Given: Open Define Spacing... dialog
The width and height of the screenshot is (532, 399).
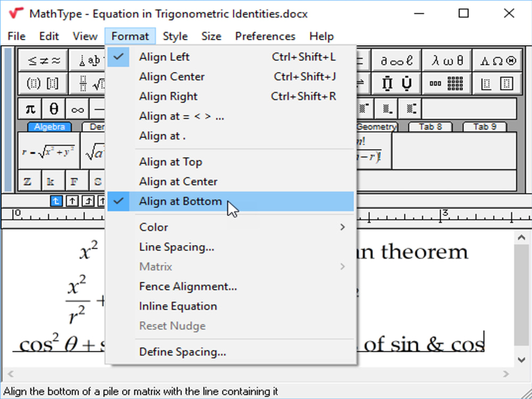Looking at the screenshot, I should pos(231,352).
